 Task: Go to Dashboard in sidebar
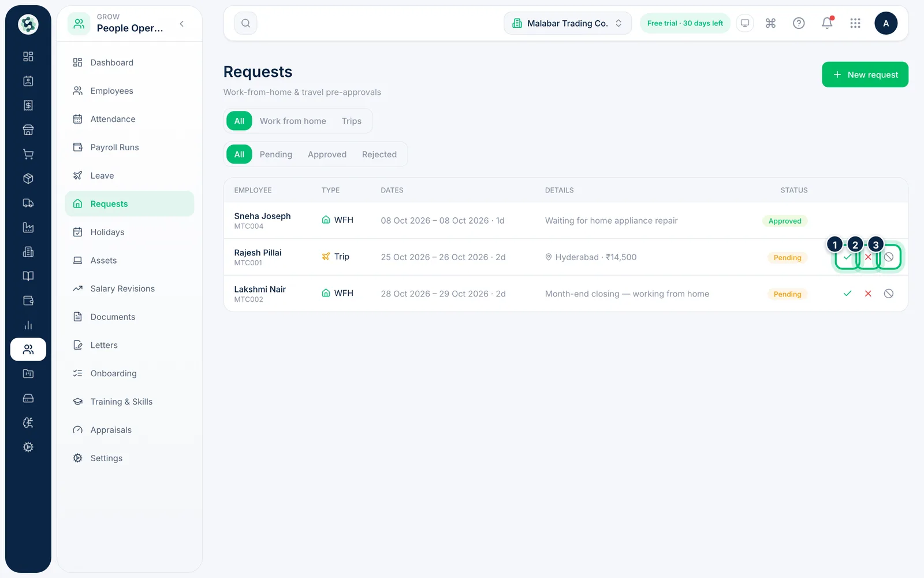[129, 62]
